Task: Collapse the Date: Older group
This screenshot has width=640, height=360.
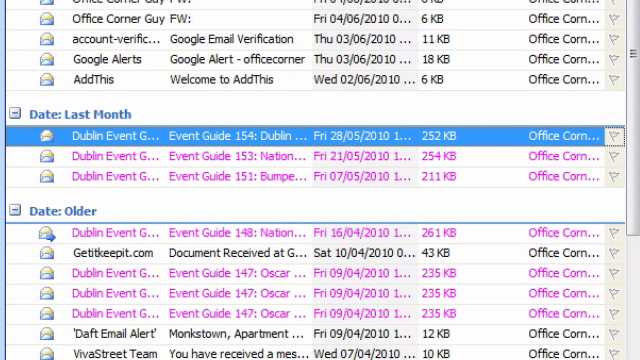Action: [x=15, y=210]
